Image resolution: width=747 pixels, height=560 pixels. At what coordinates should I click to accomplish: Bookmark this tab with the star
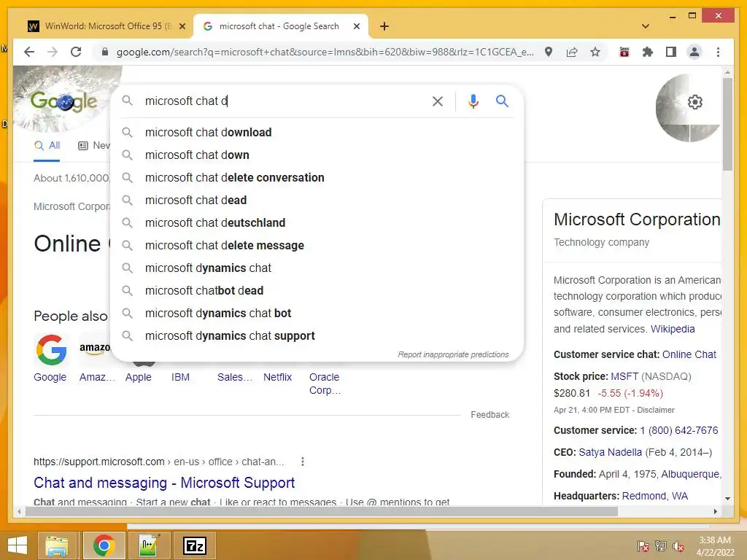point(595,52)
